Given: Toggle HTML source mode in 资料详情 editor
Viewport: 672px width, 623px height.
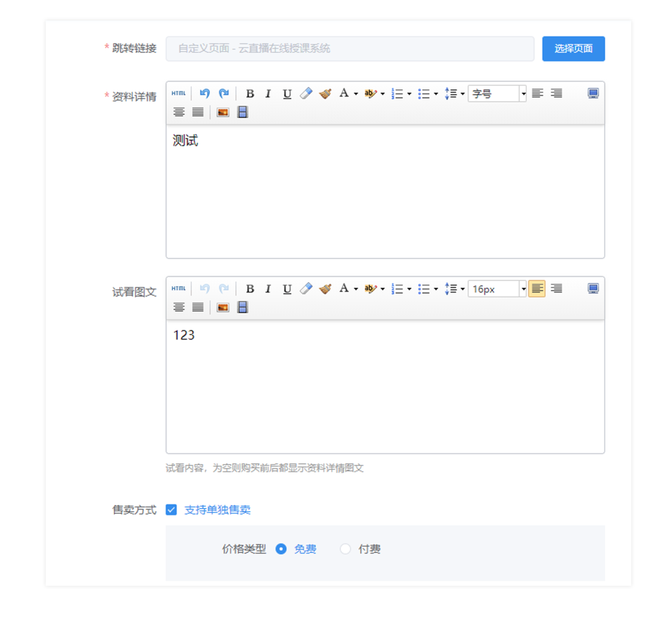Looking at the screenshot, I should 179,93.
